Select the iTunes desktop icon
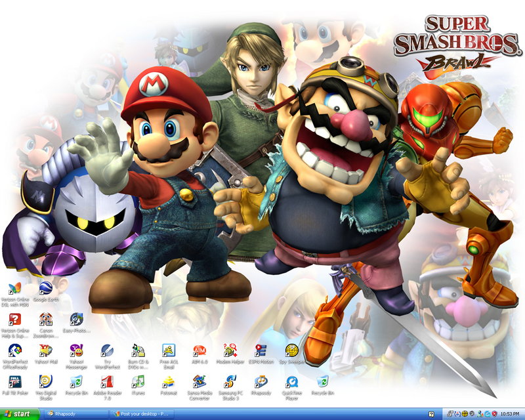The image size is (525, 420). 138,385
